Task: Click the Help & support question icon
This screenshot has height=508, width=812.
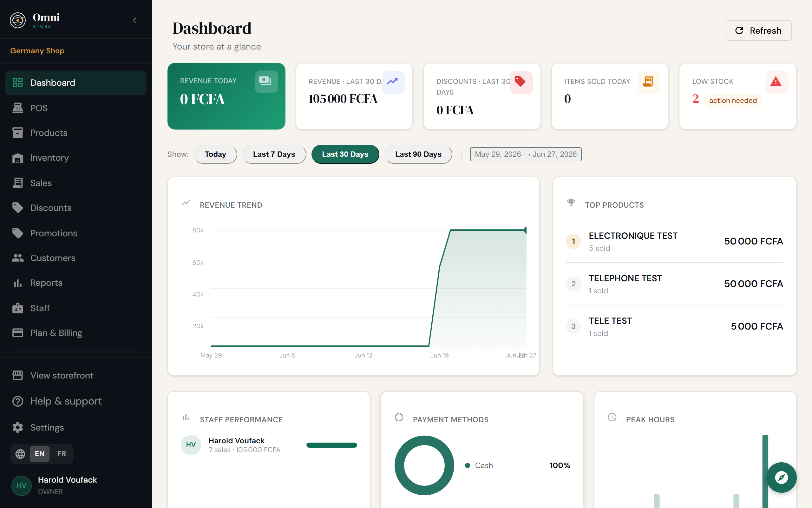Action: [17, 401]
